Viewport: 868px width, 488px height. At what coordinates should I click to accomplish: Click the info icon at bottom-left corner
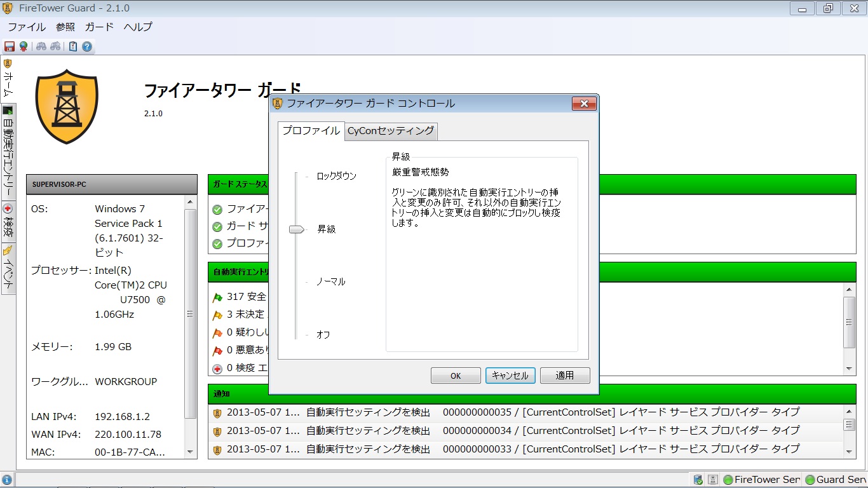6,480
